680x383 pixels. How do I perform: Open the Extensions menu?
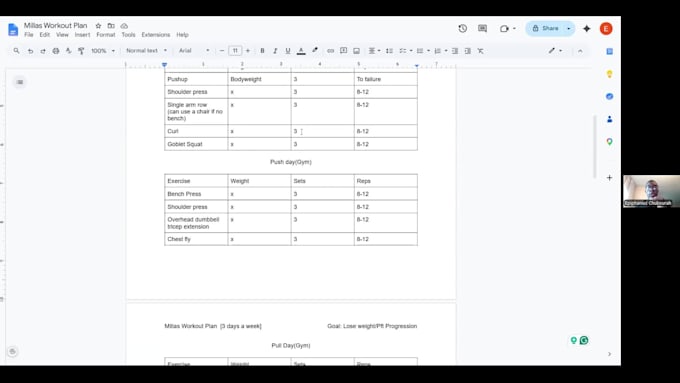[156, 35]
